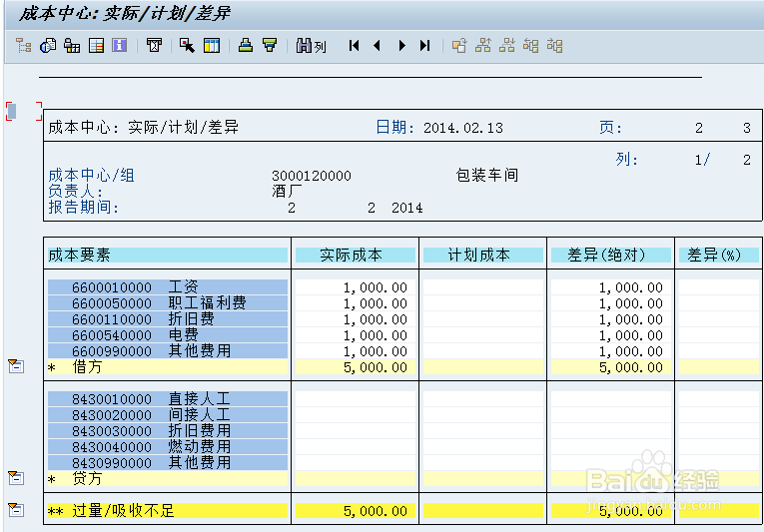Click the greyed hierarchy refresh icon

point(459,46)
